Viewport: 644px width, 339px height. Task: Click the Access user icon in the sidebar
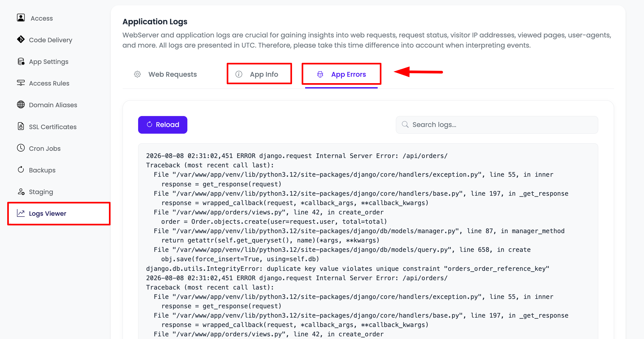click(x=21, y=18)
